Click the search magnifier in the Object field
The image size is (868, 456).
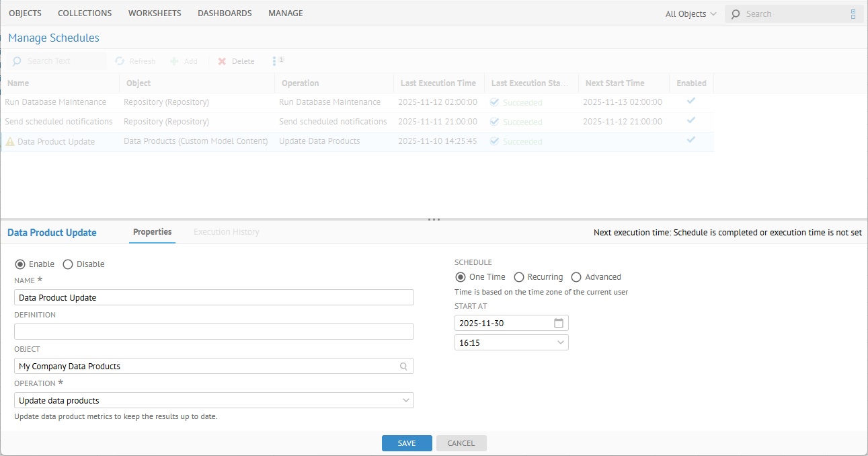(x=403, y=367)
